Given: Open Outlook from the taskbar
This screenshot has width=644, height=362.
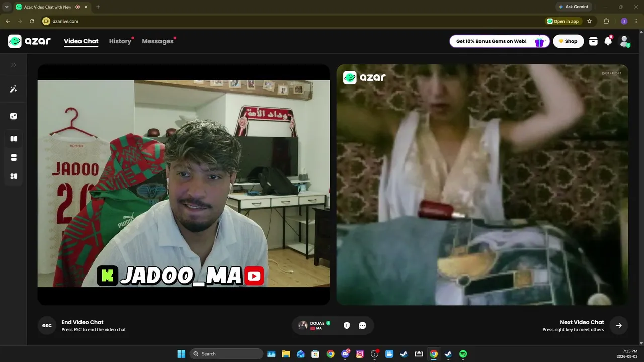Looking at the screenshot, I should [x=301, y=354].
